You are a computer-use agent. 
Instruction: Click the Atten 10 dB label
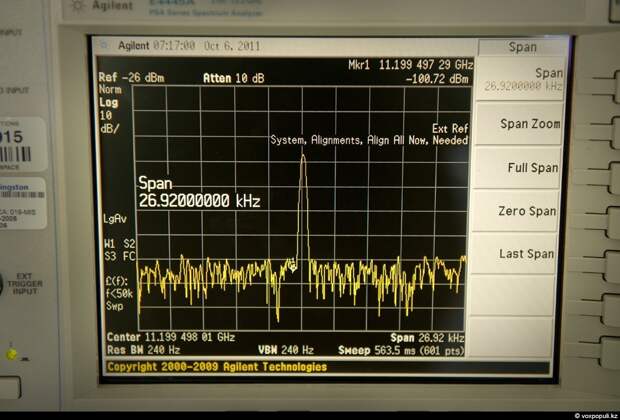click(x=233, y=78)
